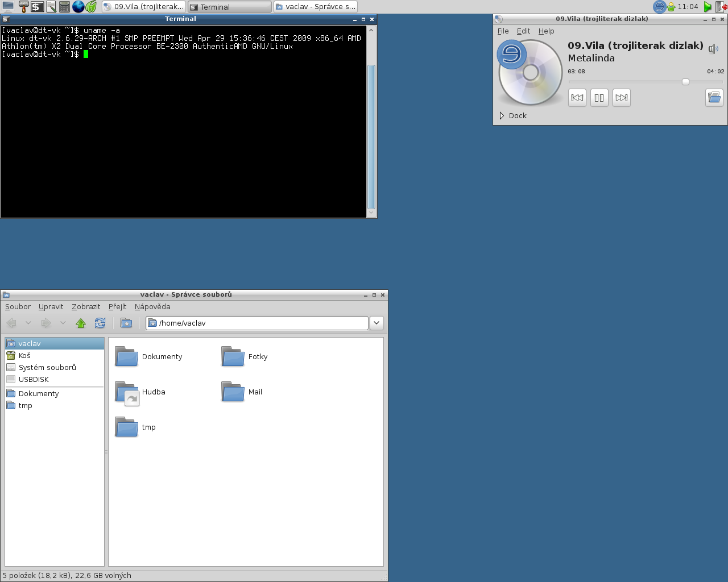Go to the home folder via toolbar icon
The width and height of the screenshot is (728, 582).
126,323
